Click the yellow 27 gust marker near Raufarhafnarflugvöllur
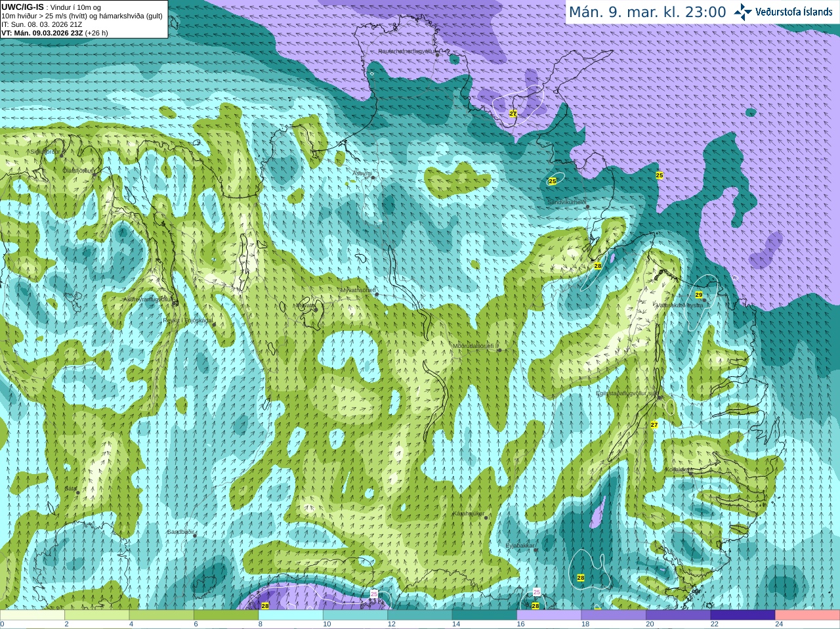The height and width of the screenshot is (629, 840). pyautogui.click(x=513, y=114)
